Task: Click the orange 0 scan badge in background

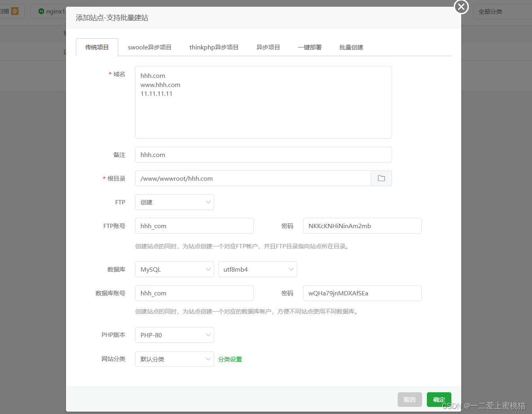Action: point(15,11)
